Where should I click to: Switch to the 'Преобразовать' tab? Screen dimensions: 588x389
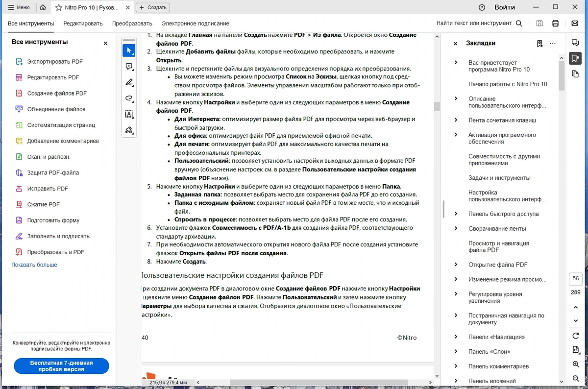[132, 24]
